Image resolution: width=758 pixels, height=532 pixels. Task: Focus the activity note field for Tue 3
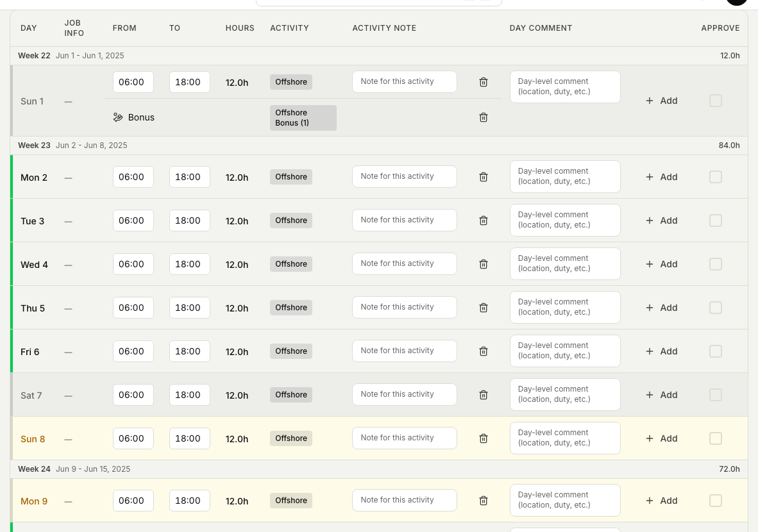405,220
